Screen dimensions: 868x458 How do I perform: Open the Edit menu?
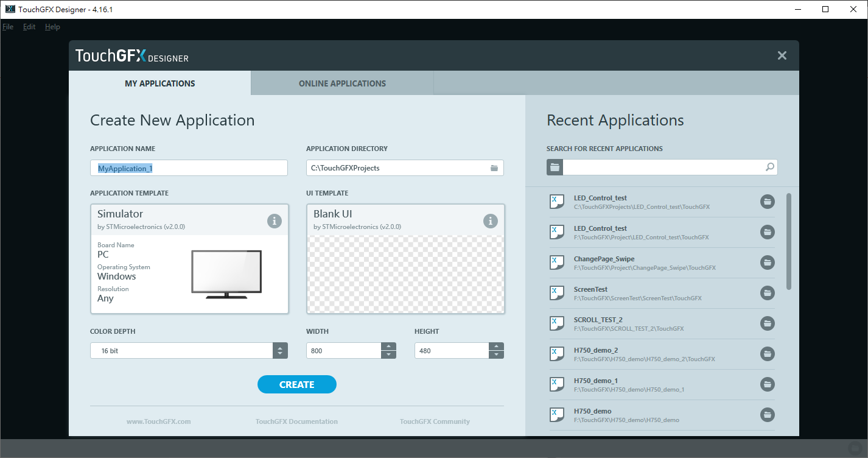click(x=29, y=27)
